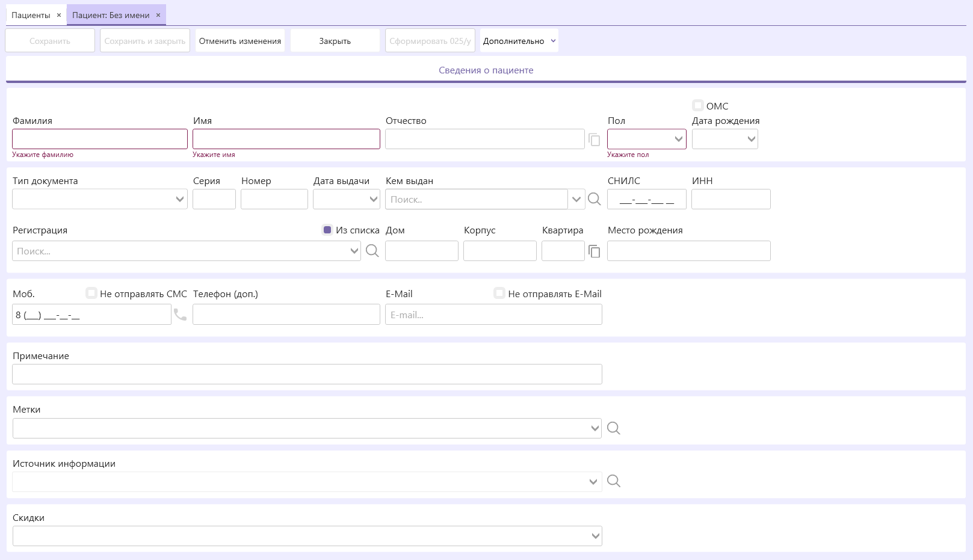Click the Квартира input field

(x=563, y=251)
